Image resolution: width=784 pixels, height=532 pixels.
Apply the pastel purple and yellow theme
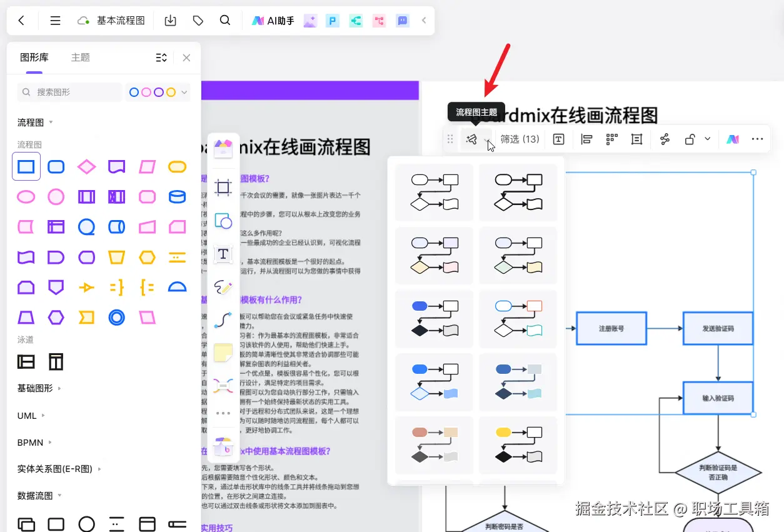(435, 255)
